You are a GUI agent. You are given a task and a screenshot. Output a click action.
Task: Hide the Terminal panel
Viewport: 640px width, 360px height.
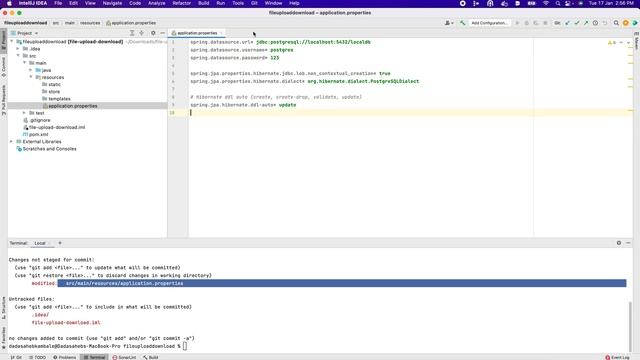(x=628, y=243)
